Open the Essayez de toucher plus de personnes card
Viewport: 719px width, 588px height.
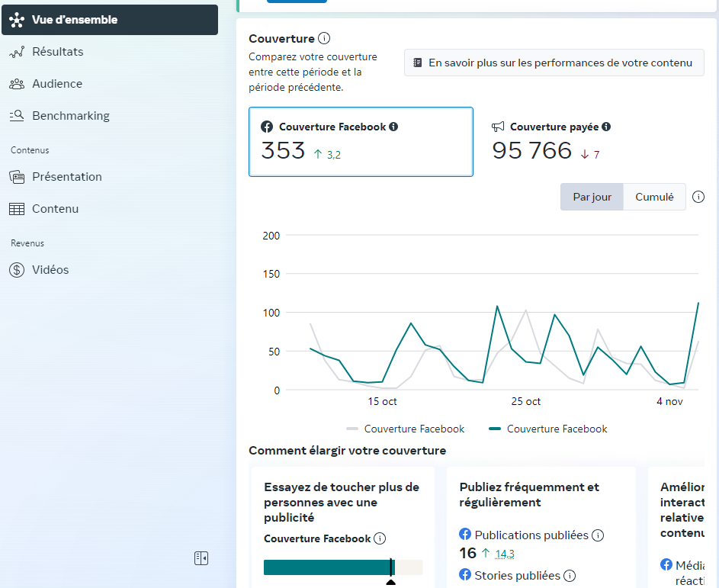(x=342, y=528)
